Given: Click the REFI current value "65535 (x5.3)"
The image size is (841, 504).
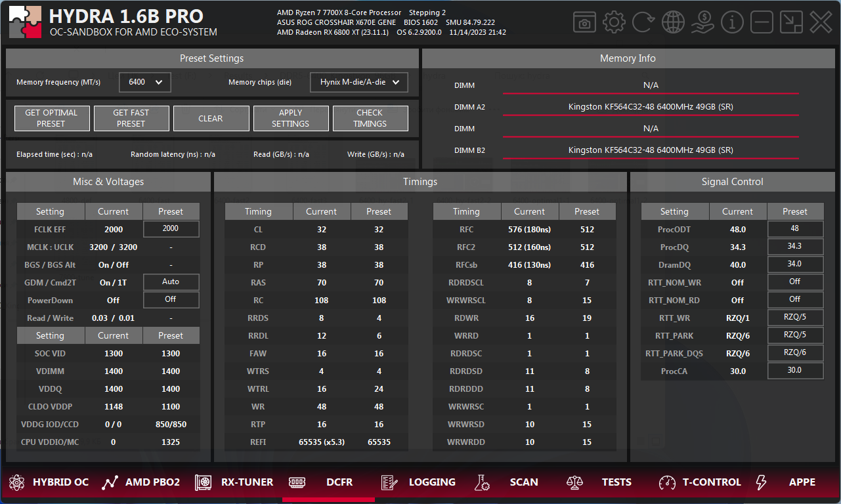Looking at the screenshot, I should [321, 442].
